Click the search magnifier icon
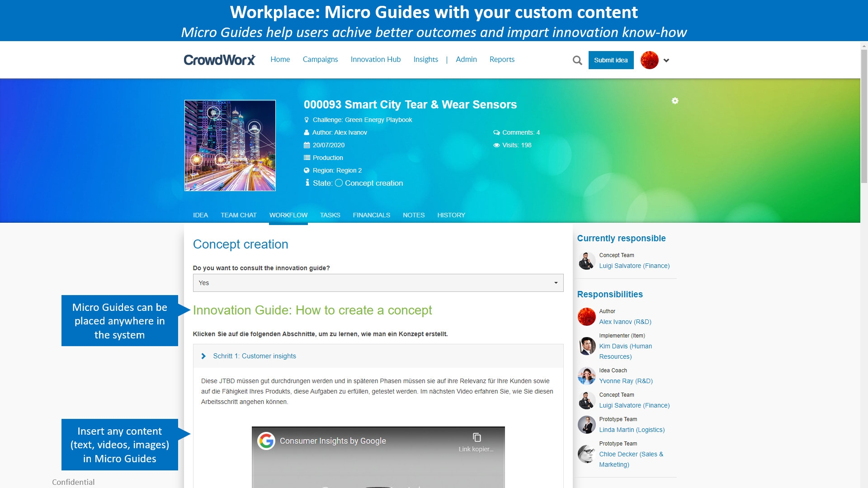 (x=577, y=60)
